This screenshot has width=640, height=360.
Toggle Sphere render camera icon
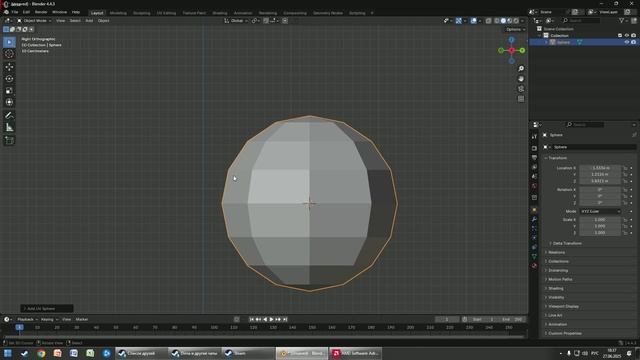[x=633, y=42]
